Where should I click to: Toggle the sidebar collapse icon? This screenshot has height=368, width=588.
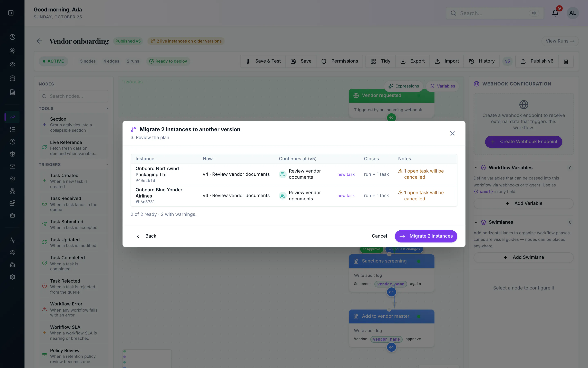click(x=11, y=13)
